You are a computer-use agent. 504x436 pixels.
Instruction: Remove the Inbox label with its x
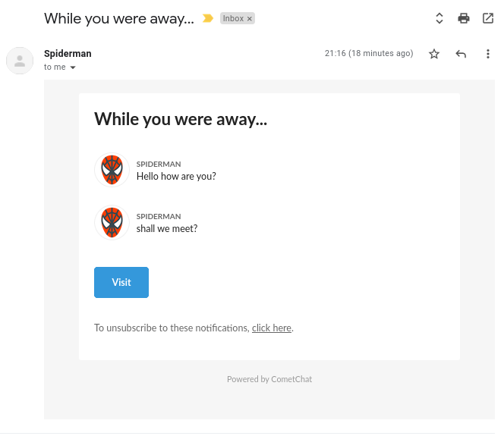click(x=250, y=19)
